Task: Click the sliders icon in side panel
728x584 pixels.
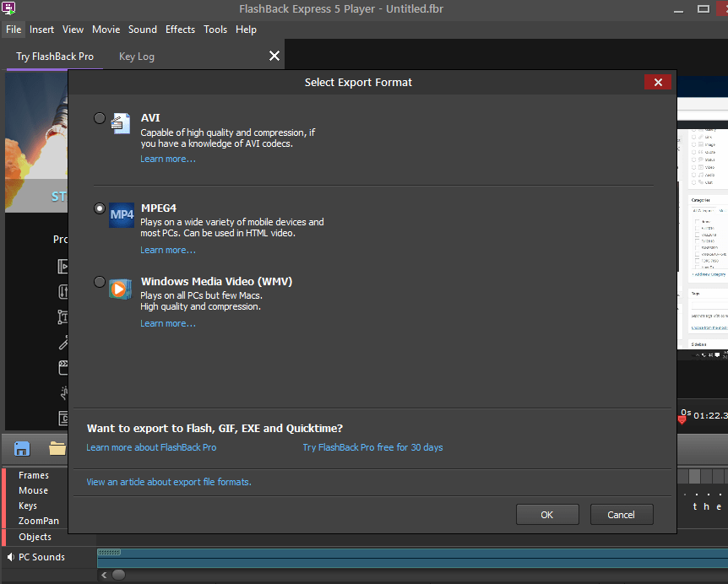Action: pos(63,292)
